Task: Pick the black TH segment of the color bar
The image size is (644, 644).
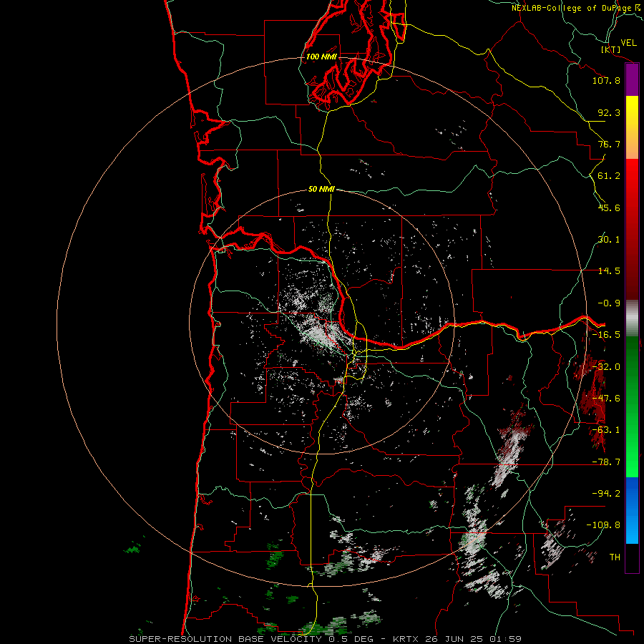Action: point(632,558)
